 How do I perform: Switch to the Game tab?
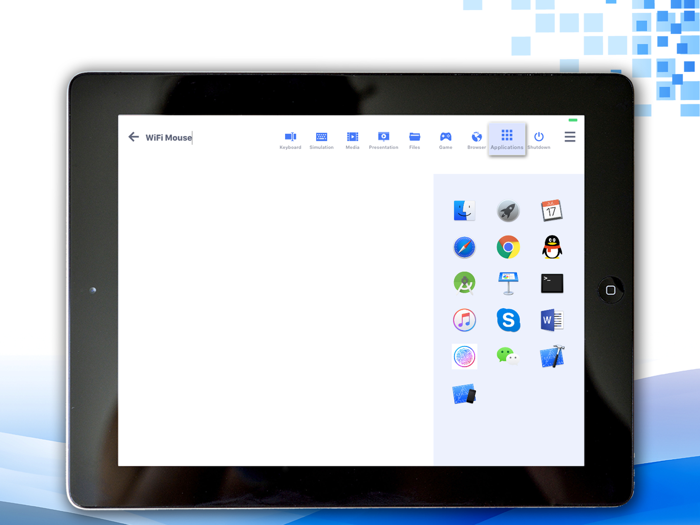446,140
